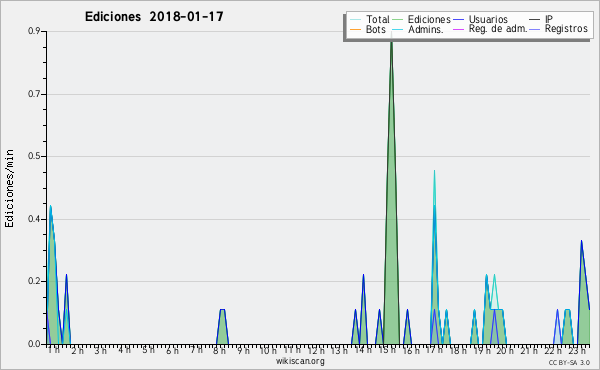
Task: Click the "1 h" x-axis label
Action: pos(54,350)
